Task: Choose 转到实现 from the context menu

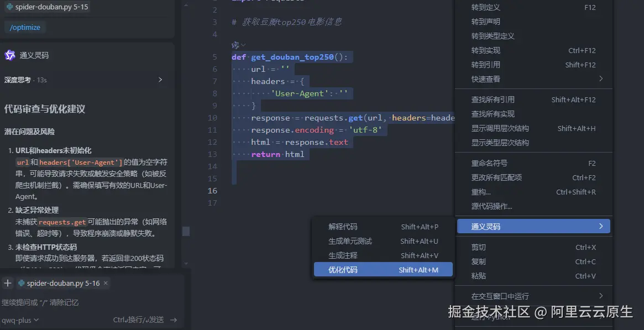Action: click(x=533, y=50)
